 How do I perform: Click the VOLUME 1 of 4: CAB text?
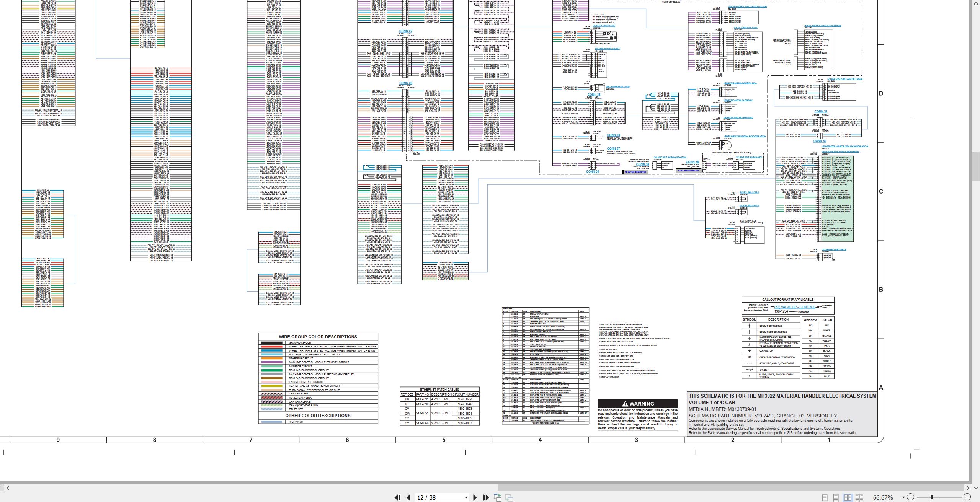[x=712, y=403]
